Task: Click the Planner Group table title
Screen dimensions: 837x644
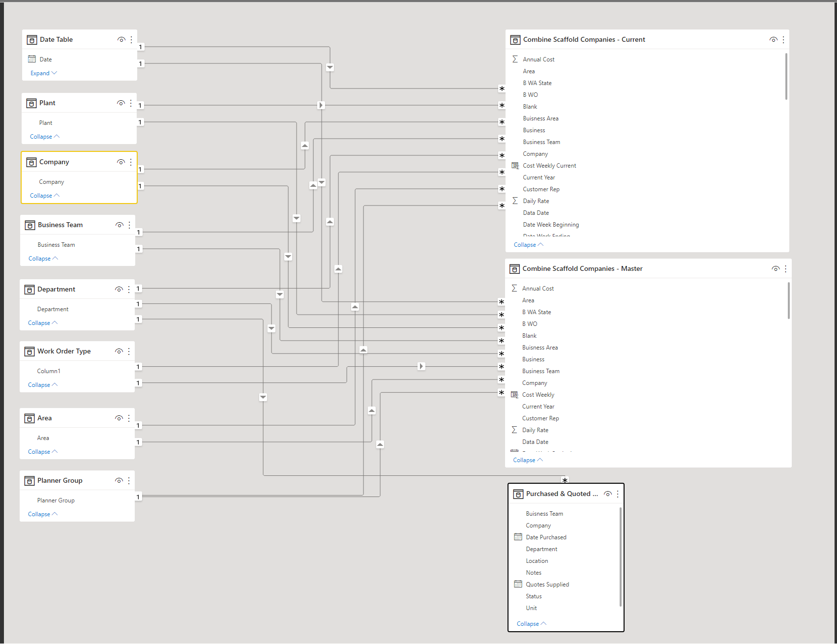Action: tap(60, 480)
